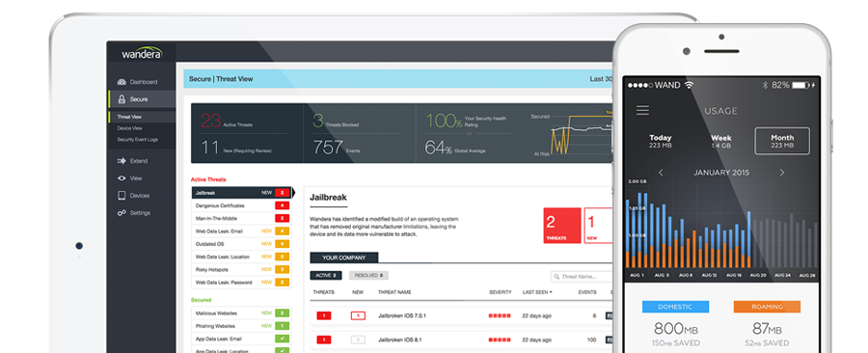Screen dimensions: 868x353
Task: Open Settings gears icon in sidebar
Action: [x=122, y=213]
